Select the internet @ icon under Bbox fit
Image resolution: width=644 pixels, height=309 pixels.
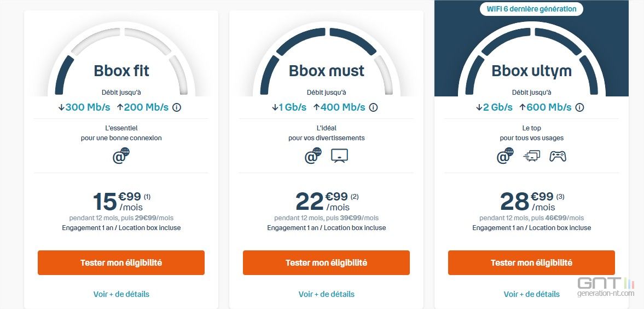[x=121, y=156]
